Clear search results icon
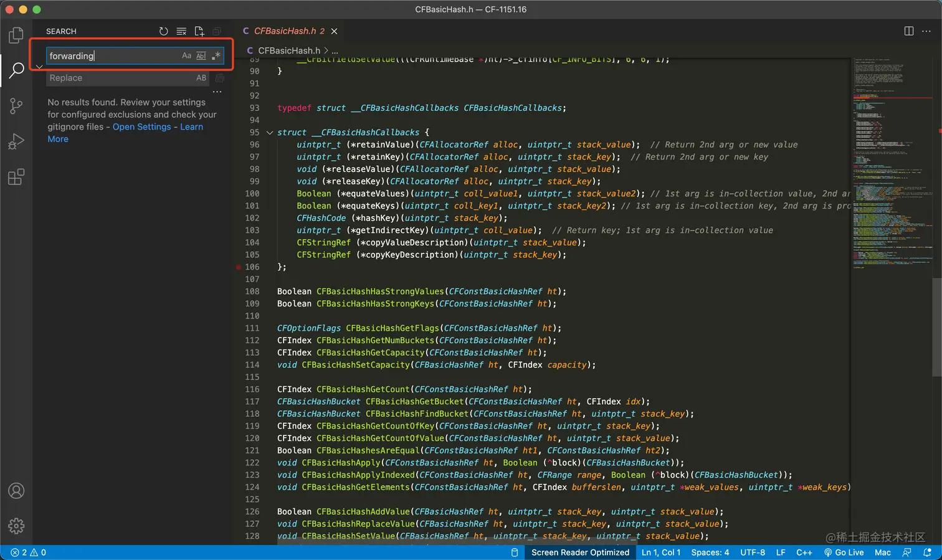The width and height of the screenshot is (942, 560). (x=181, y=31)
